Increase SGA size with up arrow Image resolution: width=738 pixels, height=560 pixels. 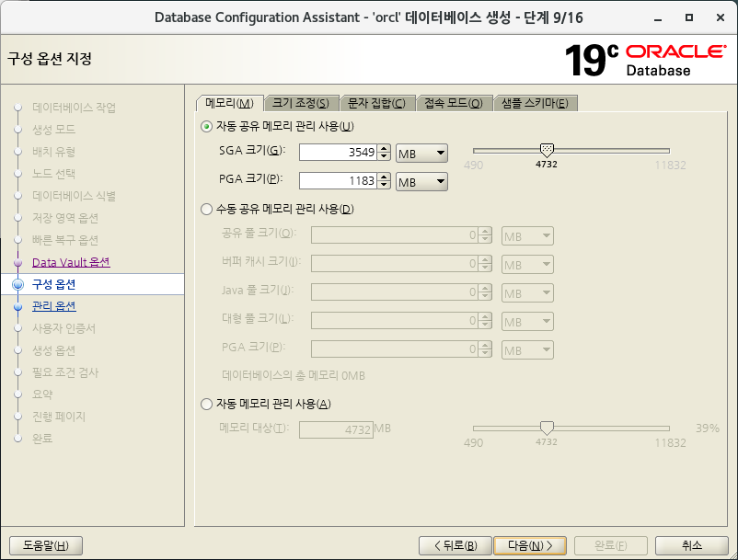click(x=384, y=149)
